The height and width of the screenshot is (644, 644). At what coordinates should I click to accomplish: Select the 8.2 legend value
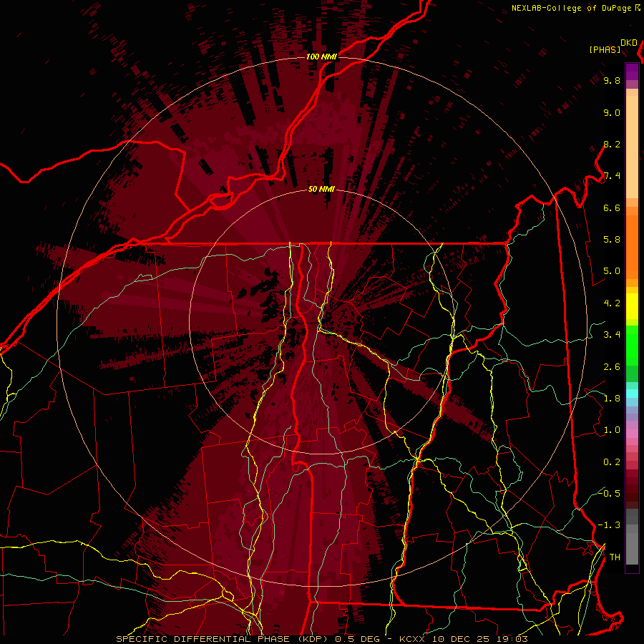click(612, 144)
